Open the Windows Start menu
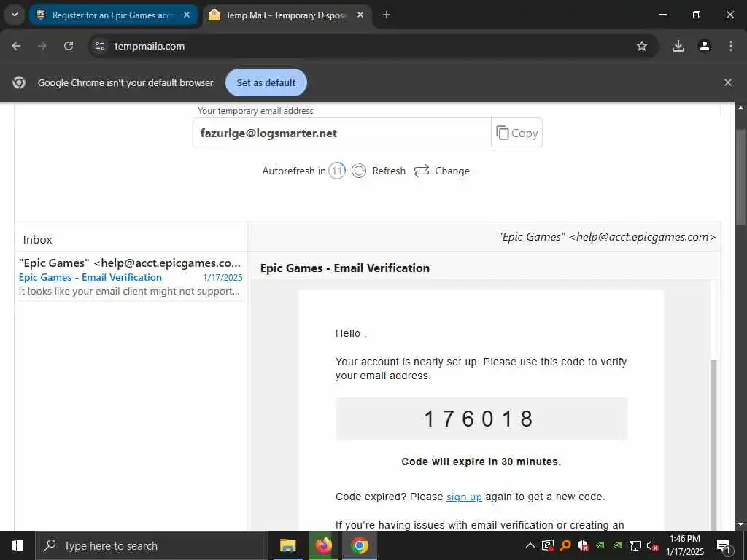 [18, 545]
